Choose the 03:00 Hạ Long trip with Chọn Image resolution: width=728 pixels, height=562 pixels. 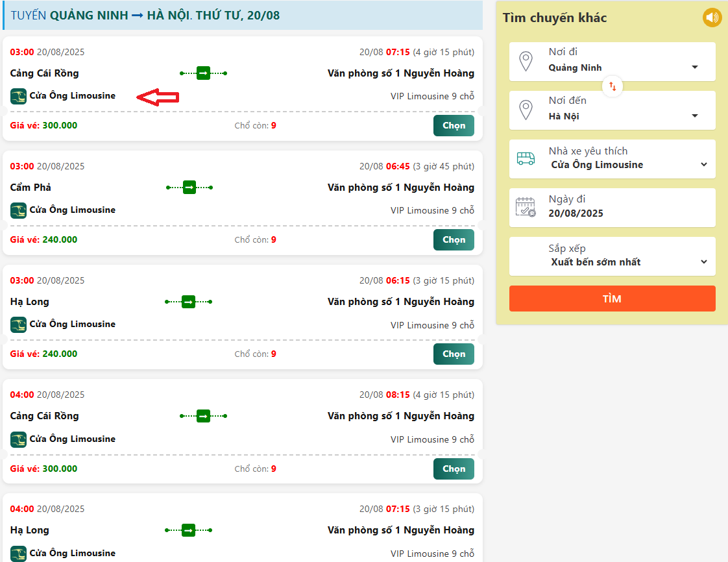tap(454, 354)
